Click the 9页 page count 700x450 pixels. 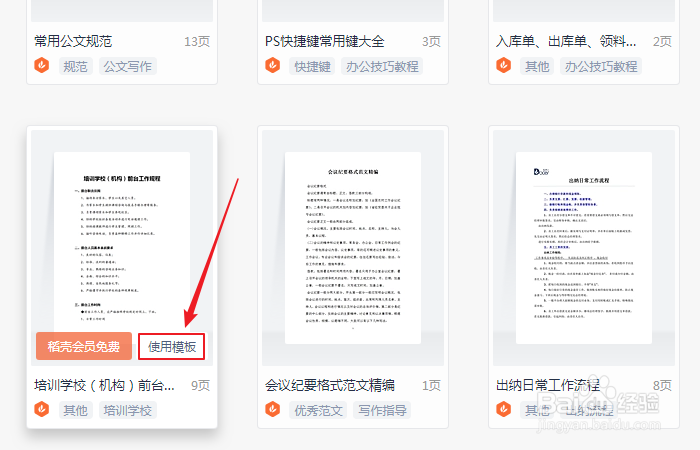[200, 385]
